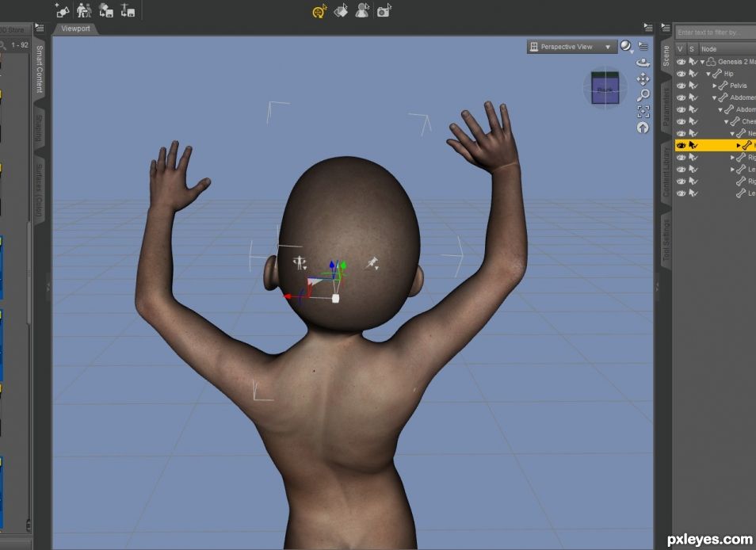756x550 pixels.
Task: Open the Shaping side tab
Action: (x=40, y=128)
